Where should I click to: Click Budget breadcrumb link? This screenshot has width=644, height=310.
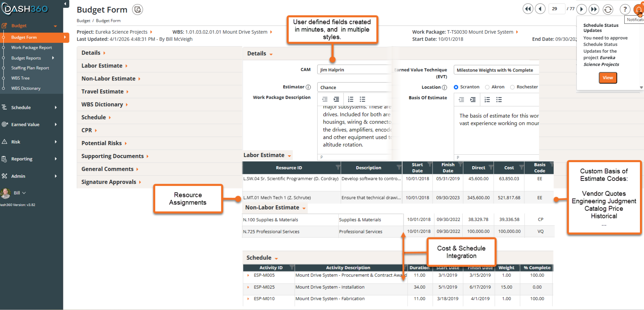83,21
